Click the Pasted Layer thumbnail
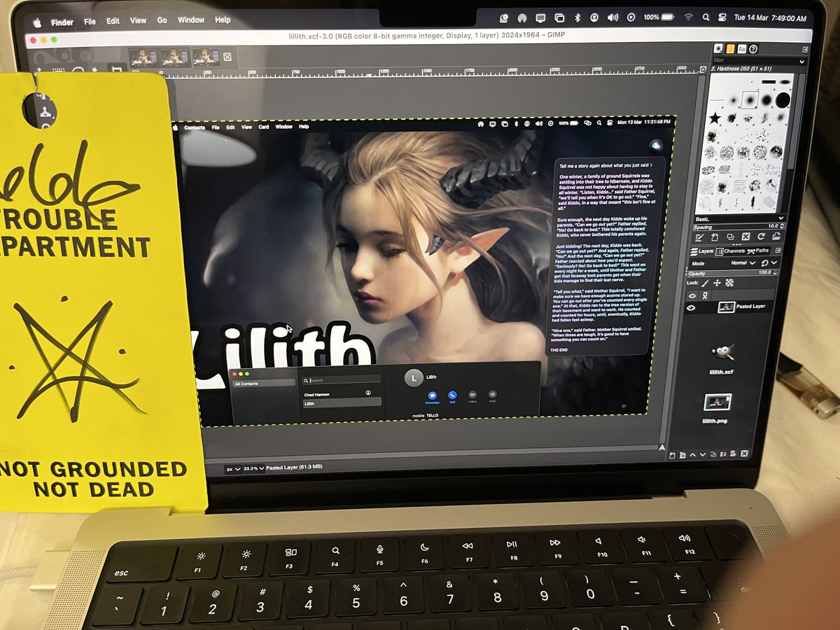The width and height of the screenshot is (840, 630). (x=727, y=307)
